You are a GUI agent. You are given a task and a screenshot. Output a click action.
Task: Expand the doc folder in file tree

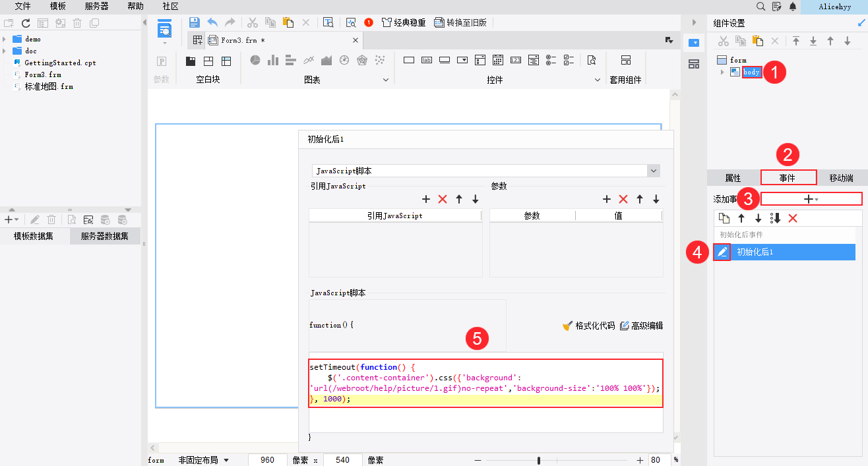click(x=5, y=51)
